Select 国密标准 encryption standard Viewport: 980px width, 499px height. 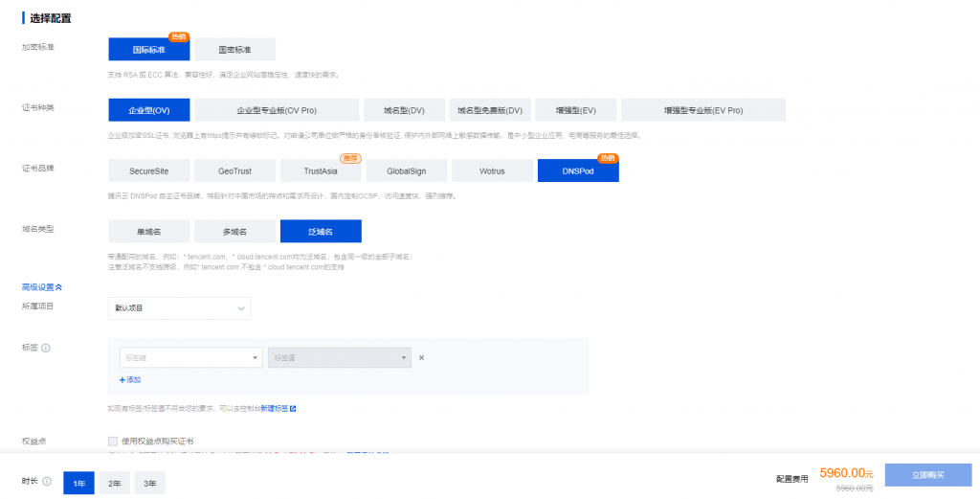click(x=235, y=50)
